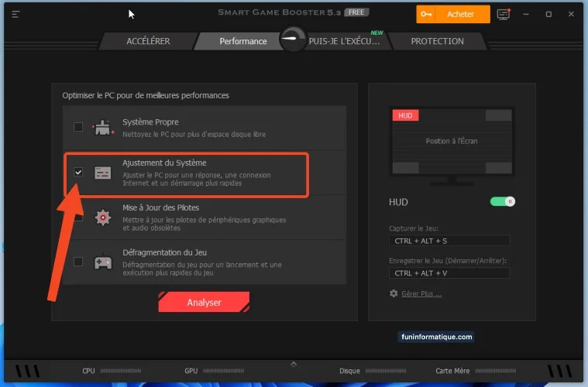Image resolution: width=588 pixels, height=387 pixels.
Task: Click the Système Propre broom icon
Action: tap(103, 128)
